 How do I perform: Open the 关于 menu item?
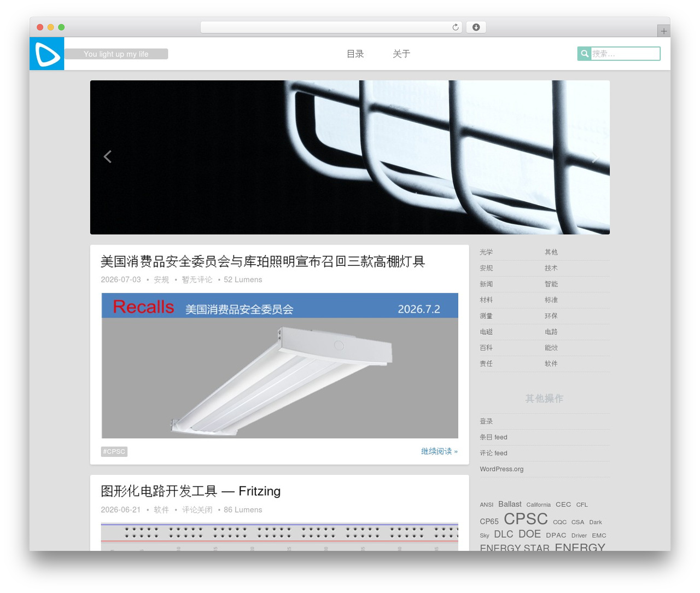click(401, 54)
